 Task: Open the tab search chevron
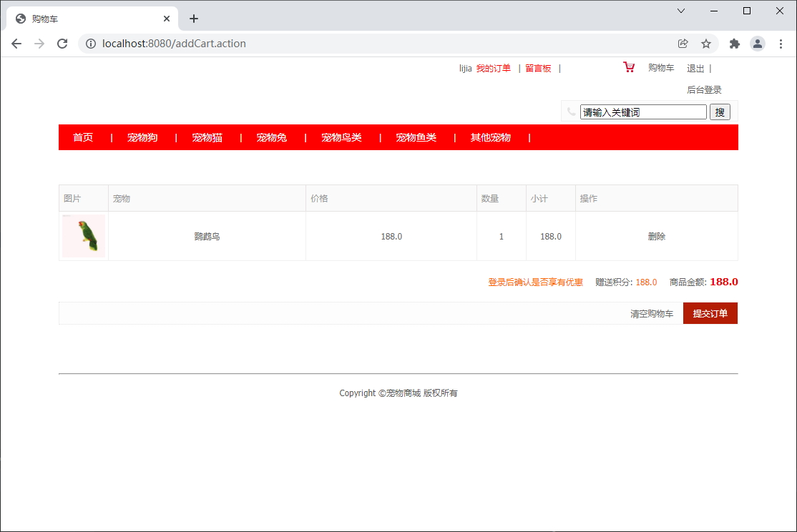681,11
